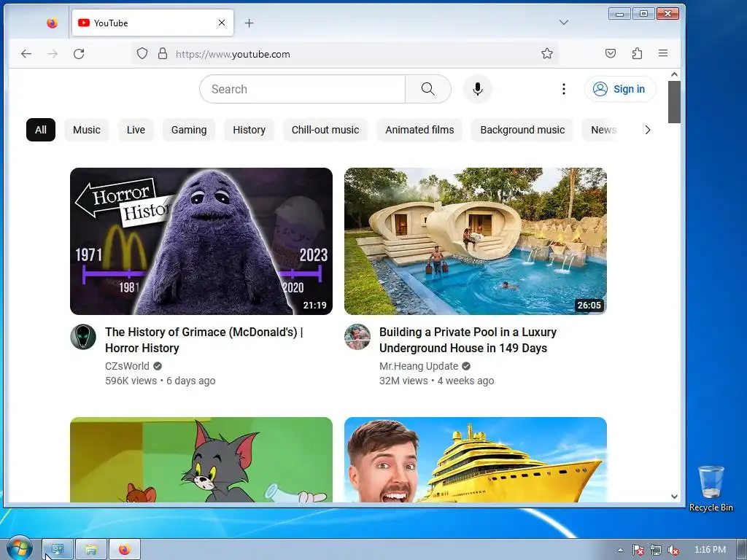747x560 pixels.
Task: Click the page scrollbar up arrow
Action: click(x=674, y=74)
